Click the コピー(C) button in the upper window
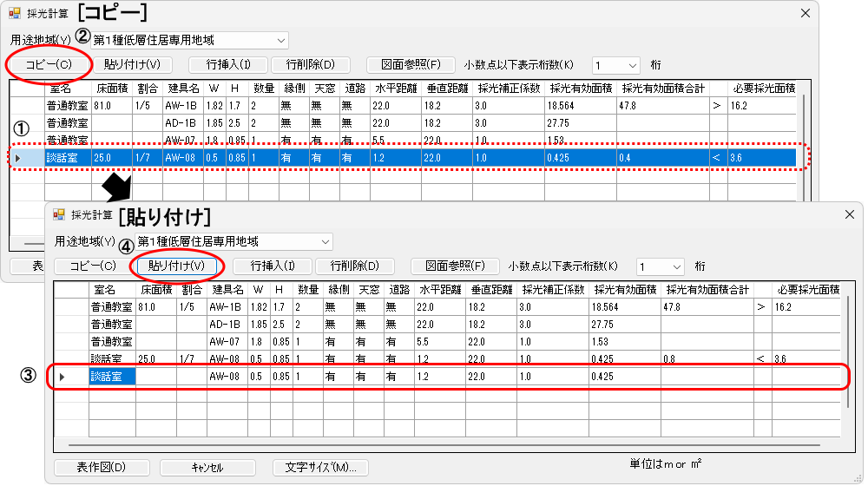 [x=49, y=65]
